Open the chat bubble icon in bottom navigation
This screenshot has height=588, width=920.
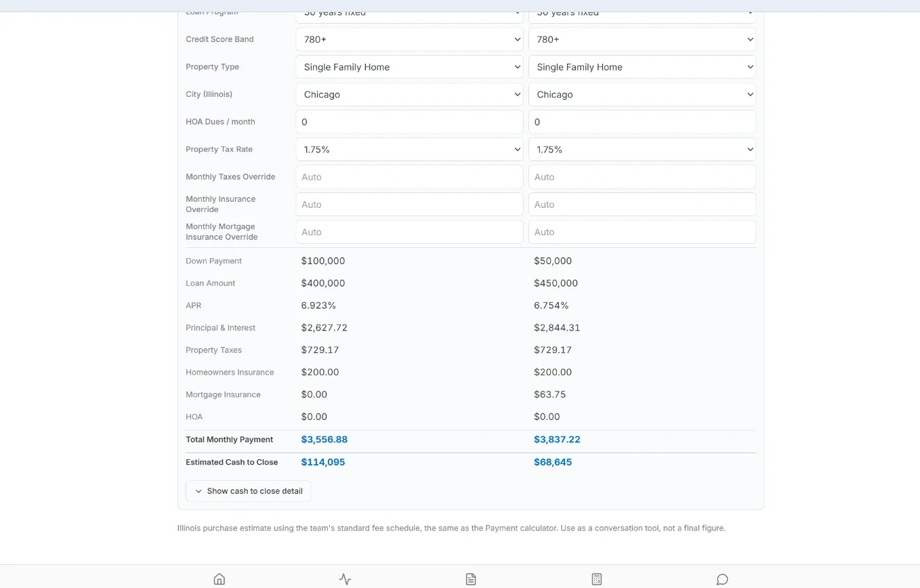tap(722, 579)
